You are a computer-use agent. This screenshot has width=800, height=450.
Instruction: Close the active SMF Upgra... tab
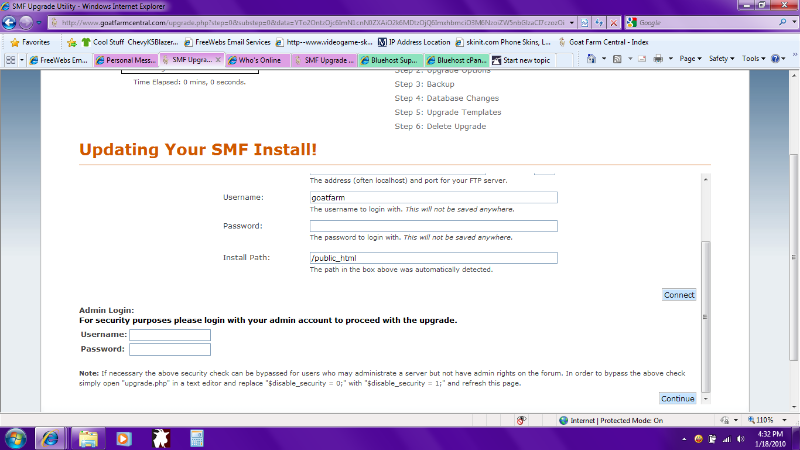coord(218,60)
